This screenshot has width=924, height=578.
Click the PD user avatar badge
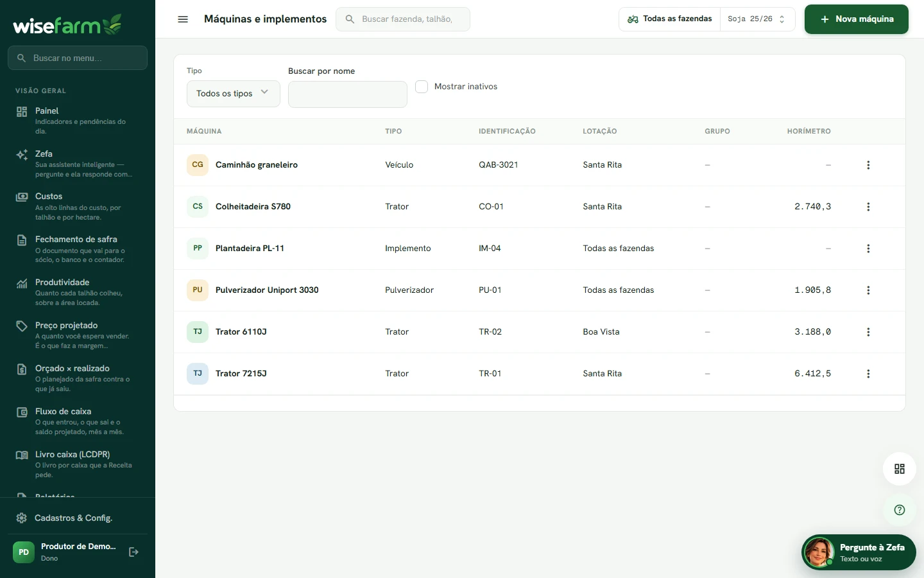24,552
